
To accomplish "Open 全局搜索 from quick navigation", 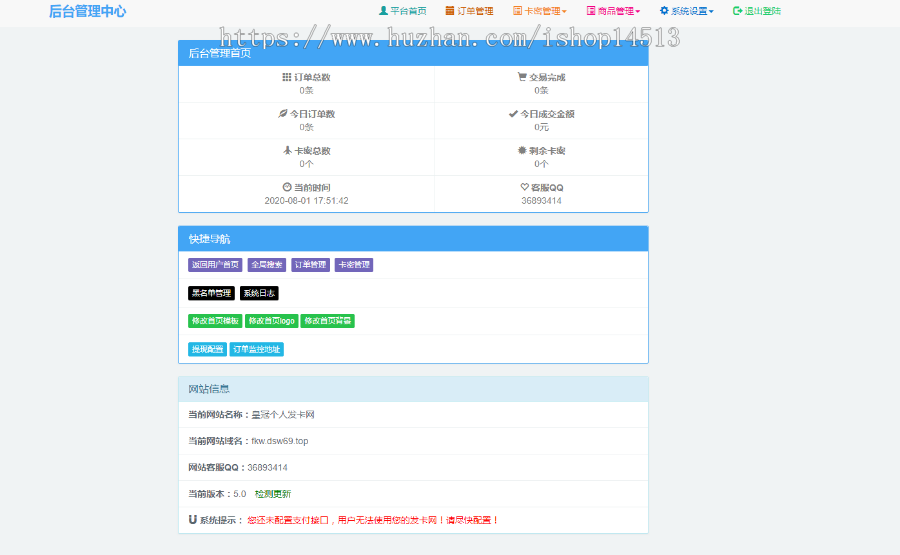I will click(x=266, y=265).
